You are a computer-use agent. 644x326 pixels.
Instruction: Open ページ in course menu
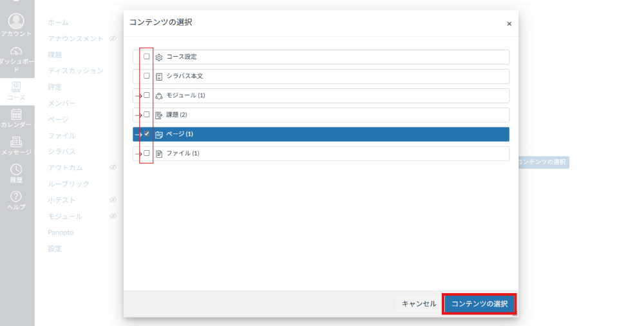59,119
